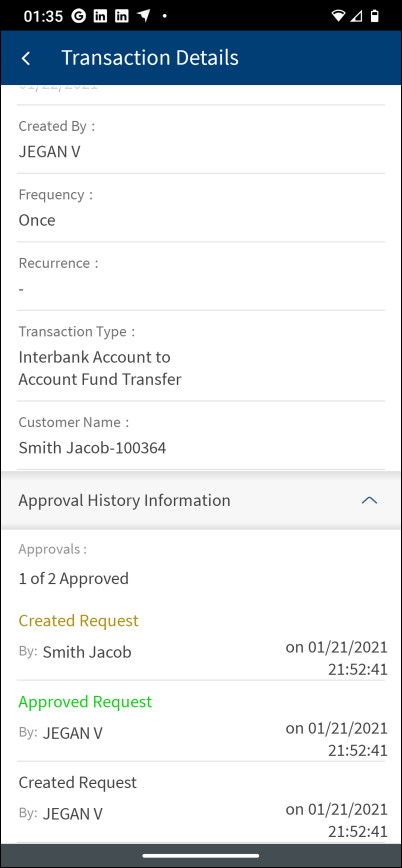Tap first LinkedIn notification icon

click(x=100, y=16)
